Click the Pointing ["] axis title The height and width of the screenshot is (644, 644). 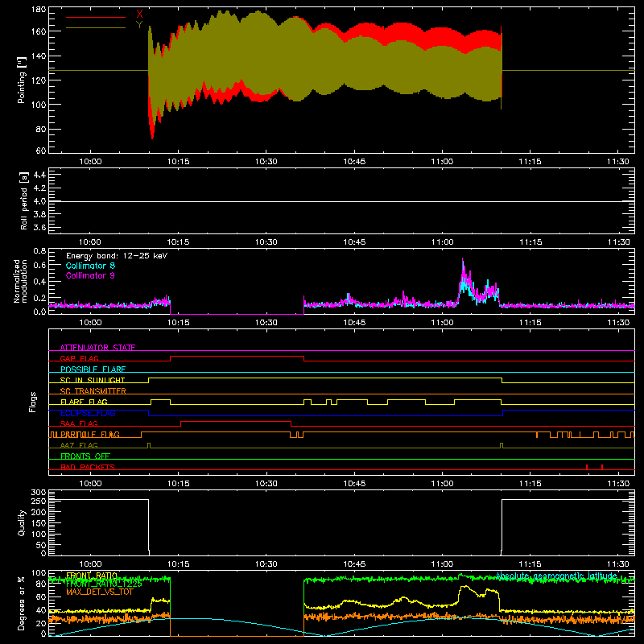[22, 80]
